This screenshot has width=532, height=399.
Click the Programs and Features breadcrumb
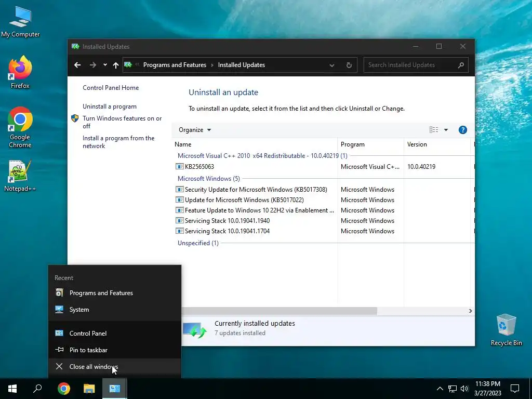point(175,65)
